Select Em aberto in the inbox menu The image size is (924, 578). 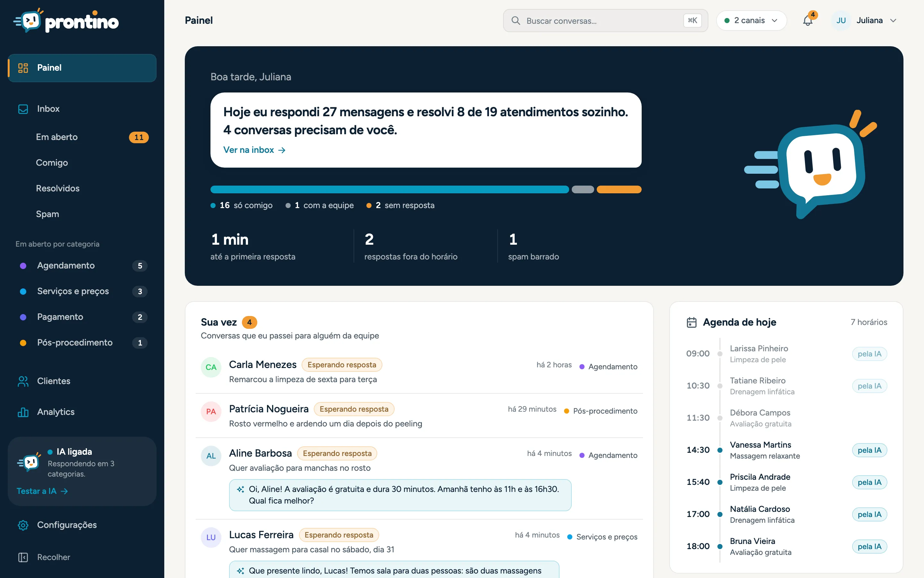(x=82, y=137)
